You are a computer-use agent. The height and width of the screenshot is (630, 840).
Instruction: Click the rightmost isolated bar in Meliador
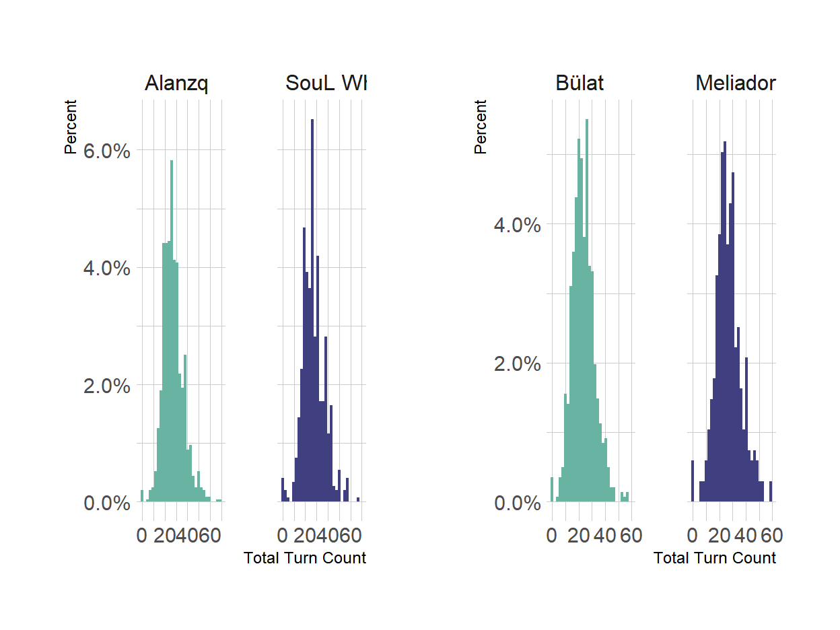(x=771, y=491)
